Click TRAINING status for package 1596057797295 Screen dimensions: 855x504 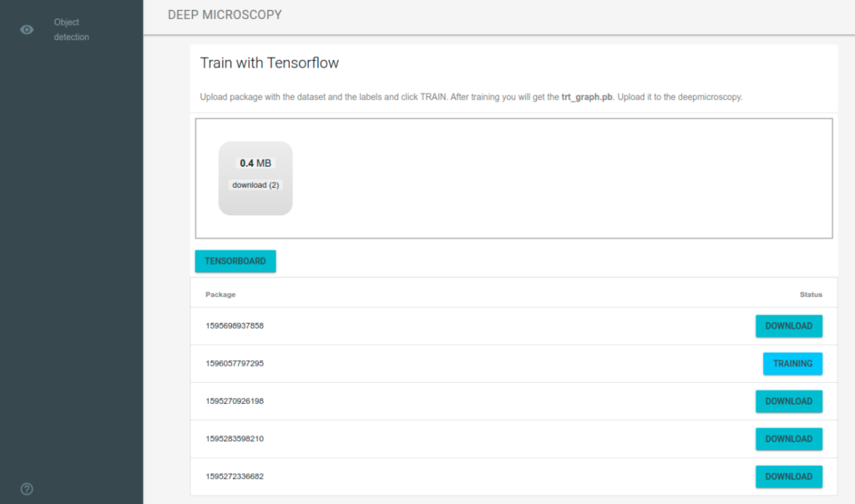792,364
